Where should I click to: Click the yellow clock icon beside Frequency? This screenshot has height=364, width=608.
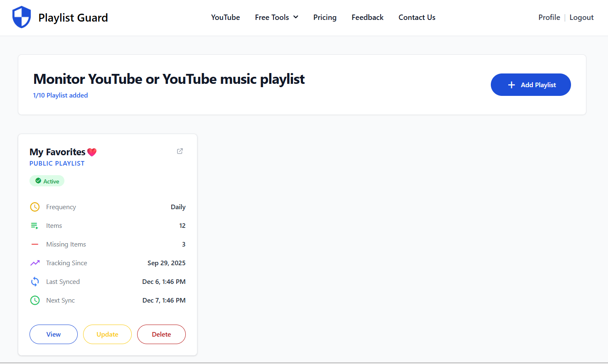(x=35, y=207)
